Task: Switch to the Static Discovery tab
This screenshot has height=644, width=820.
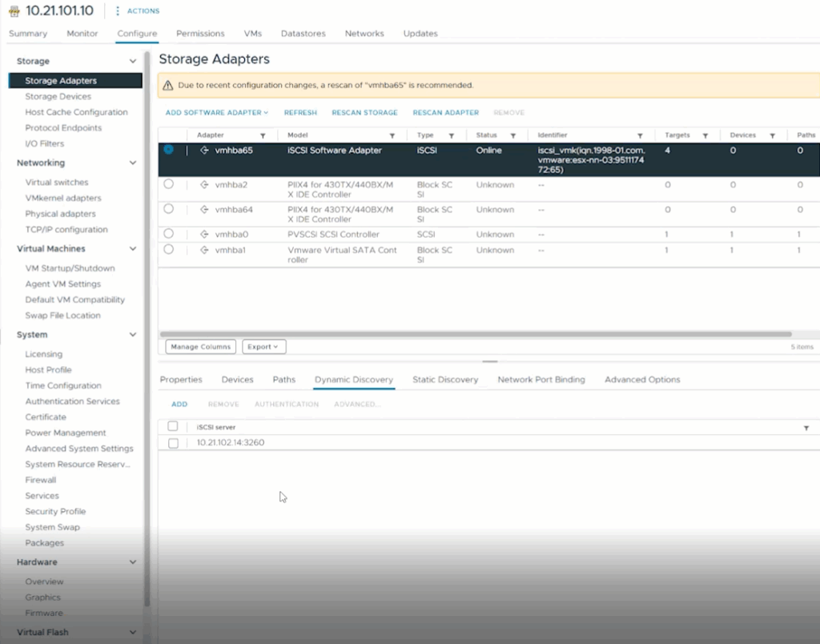Action: pyautogui.click(x=445, y=380)
